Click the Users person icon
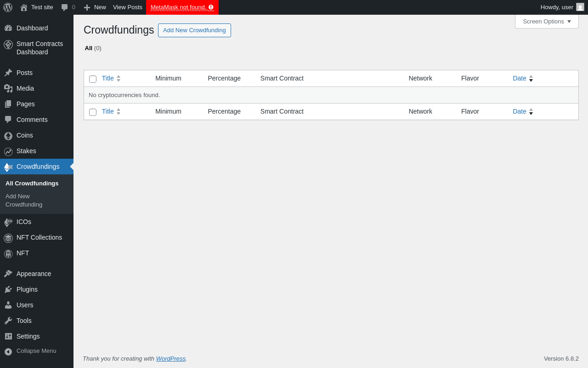 8,305
